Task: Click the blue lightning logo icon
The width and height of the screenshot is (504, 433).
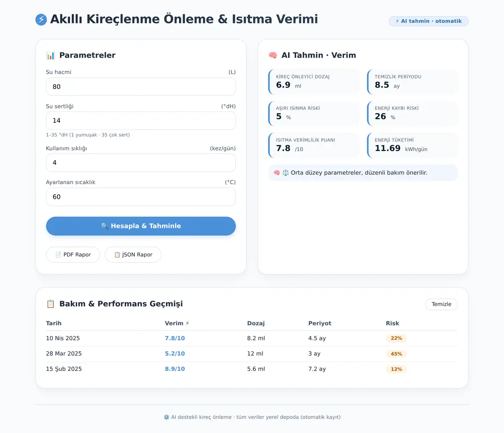Action: coord(41,19)
